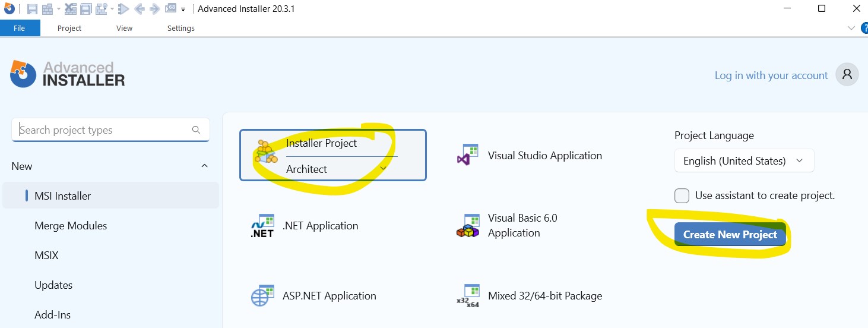Image resolution: width=868 pixels, height=328 pixels.
Task: Pick the ASP.NET Application globe icon
Action: click(x=262, y=296)
